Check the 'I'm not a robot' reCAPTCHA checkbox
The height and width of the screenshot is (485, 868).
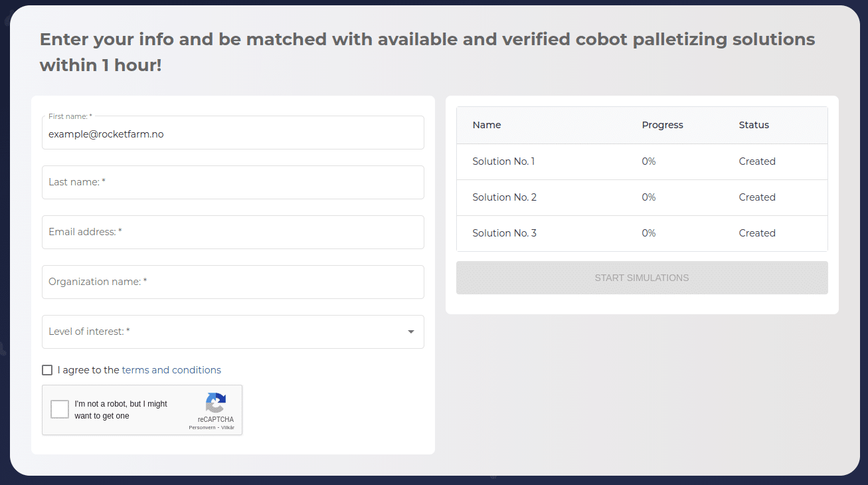point(59,409)
